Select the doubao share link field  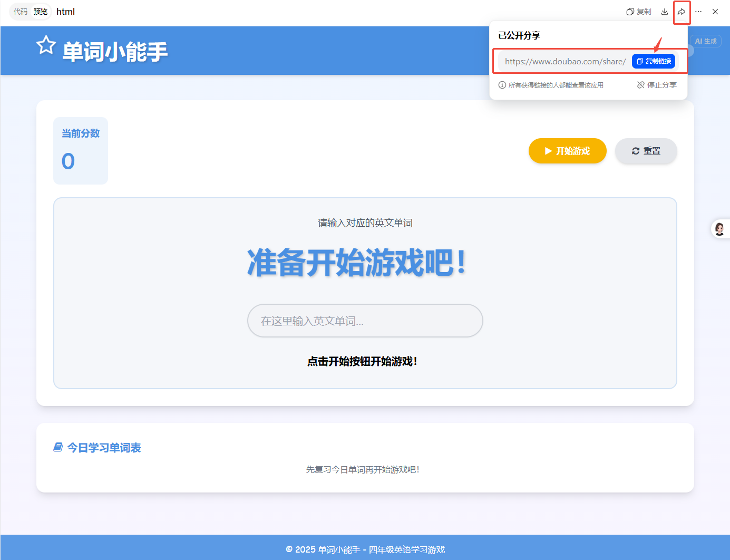click(x=564, y=61)
